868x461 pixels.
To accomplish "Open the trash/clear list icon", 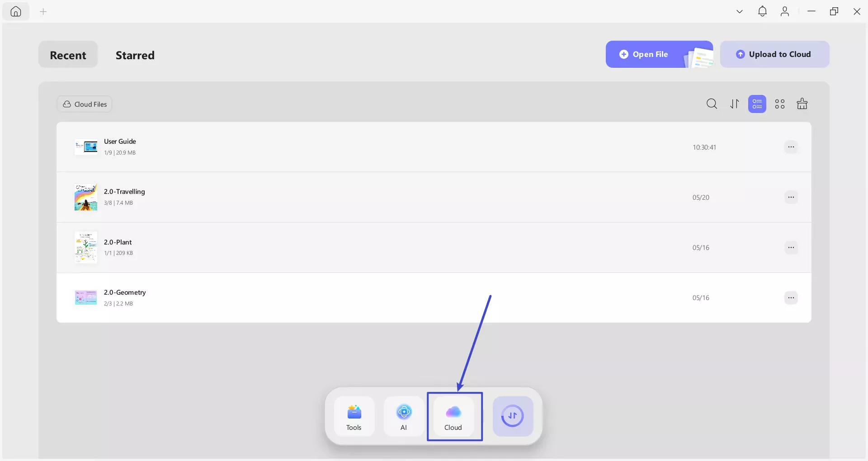I will [802, 104].
